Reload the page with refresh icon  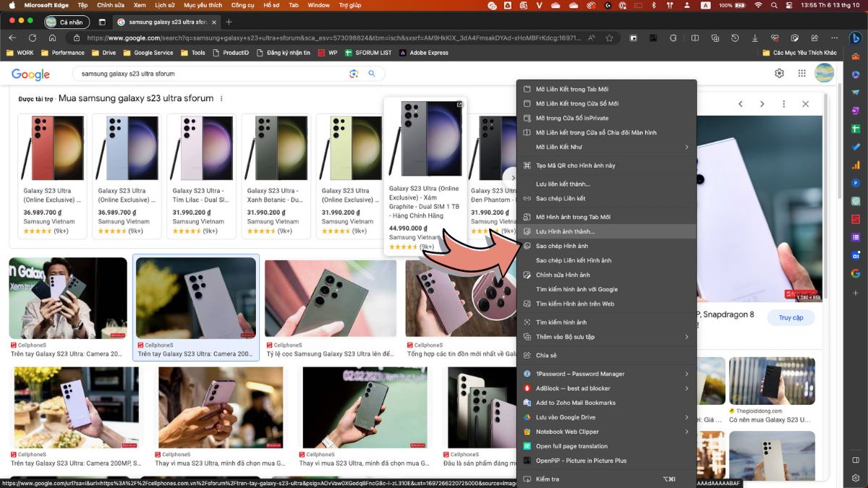pyautogui.click(x=32, y=38)
